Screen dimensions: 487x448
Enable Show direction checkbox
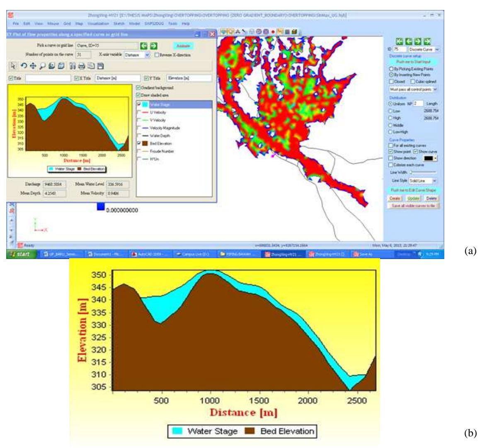pyautogui.click(x=391, y=158)
